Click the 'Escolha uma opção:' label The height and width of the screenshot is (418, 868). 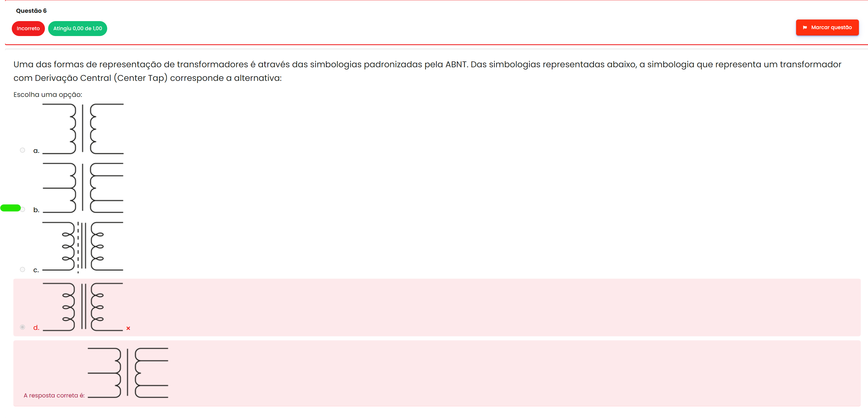point(48,94)
